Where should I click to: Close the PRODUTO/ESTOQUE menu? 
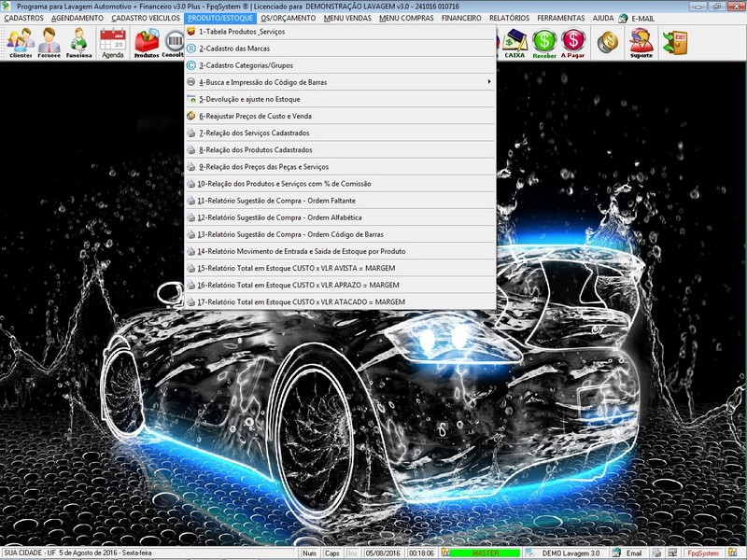(x=220, y=18)
